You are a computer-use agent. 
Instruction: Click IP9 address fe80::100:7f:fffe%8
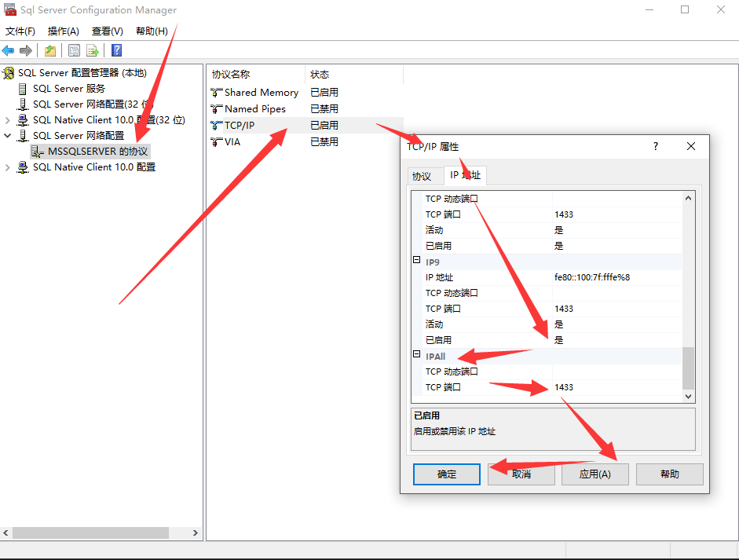click(x=617, y=277)
